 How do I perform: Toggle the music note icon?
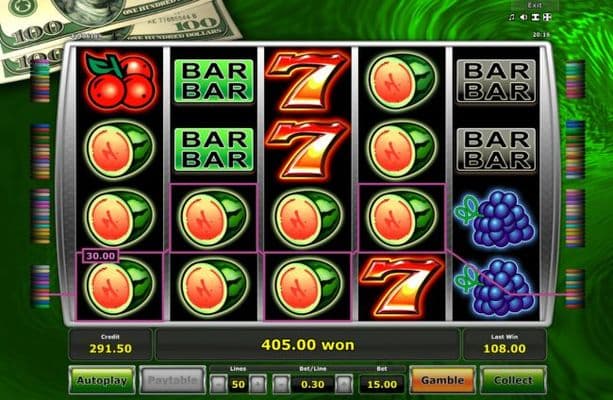point(512,17)
